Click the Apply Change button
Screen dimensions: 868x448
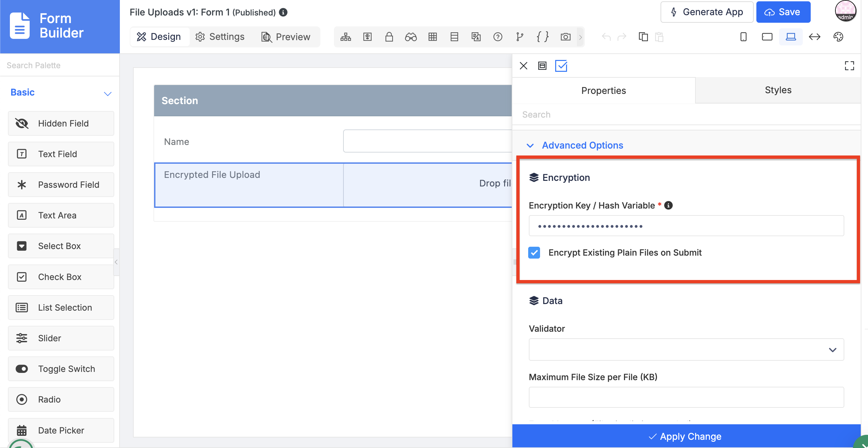686,436
